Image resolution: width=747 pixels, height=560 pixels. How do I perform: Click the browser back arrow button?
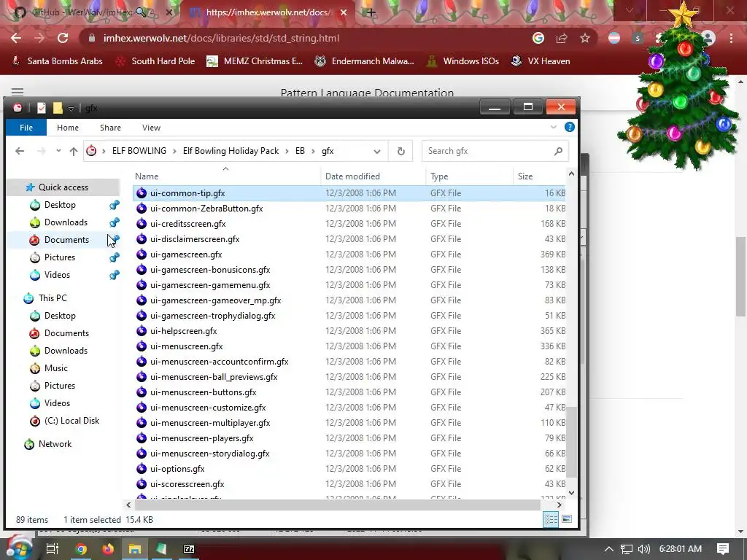pyautogui.click(x=16, y=38)
